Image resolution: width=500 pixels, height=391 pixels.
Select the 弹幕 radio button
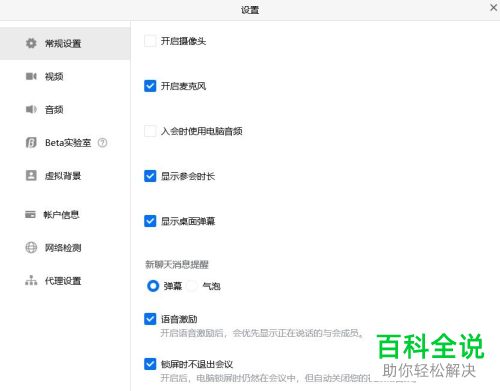click(153, 286)
